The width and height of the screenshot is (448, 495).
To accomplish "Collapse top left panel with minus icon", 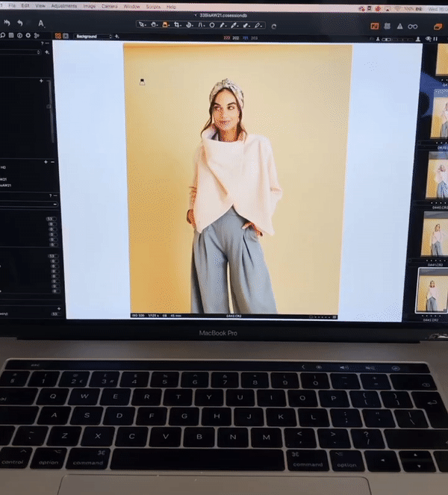I will [x=48, y=43].
